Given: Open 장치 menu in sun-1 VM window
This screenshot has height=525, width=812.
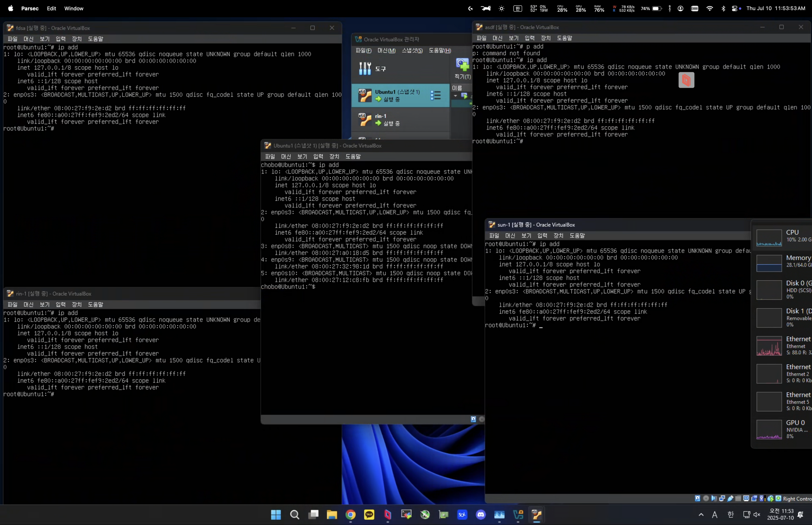Looking at the screenshot, I should click(558, 235).
